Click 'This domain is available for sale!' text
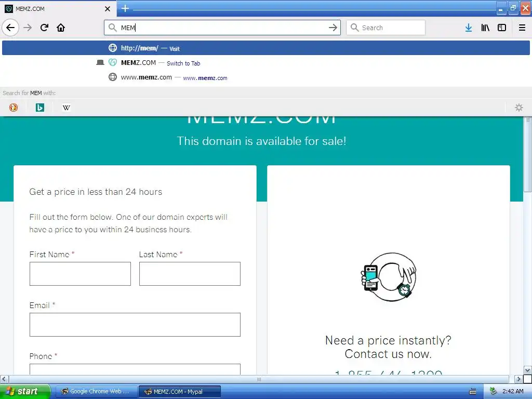 point(262,141)
